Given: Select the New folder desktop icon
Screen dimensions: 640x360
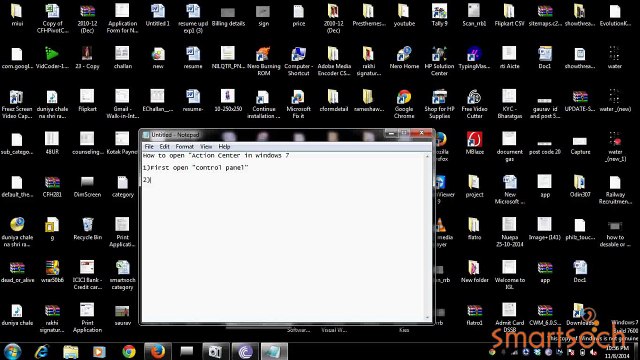Looking at the screenshot, I should [x=474, y=272].
